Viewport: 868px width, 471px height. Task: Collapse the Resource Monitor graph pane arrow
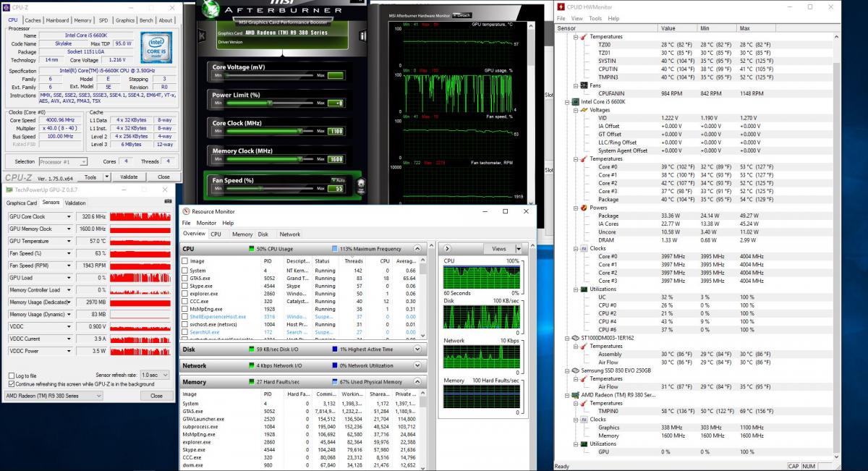tap(447, 248)
